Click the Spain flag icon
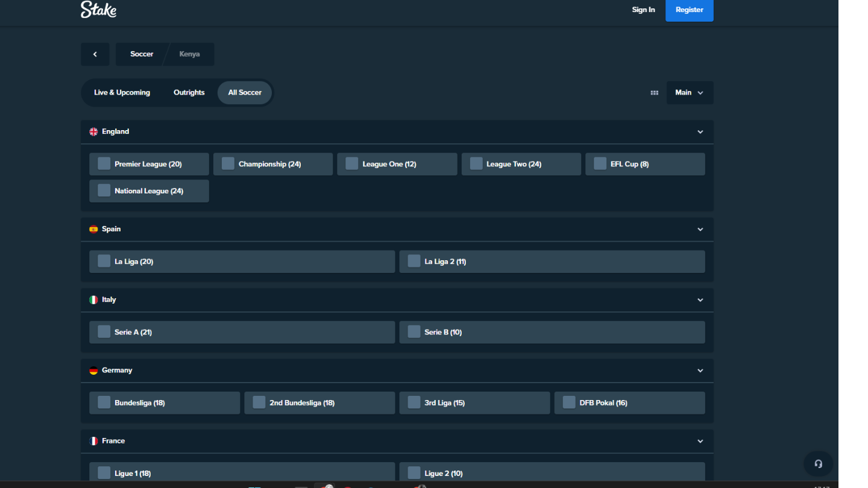The image size is (868, 488). click(93, 230)
